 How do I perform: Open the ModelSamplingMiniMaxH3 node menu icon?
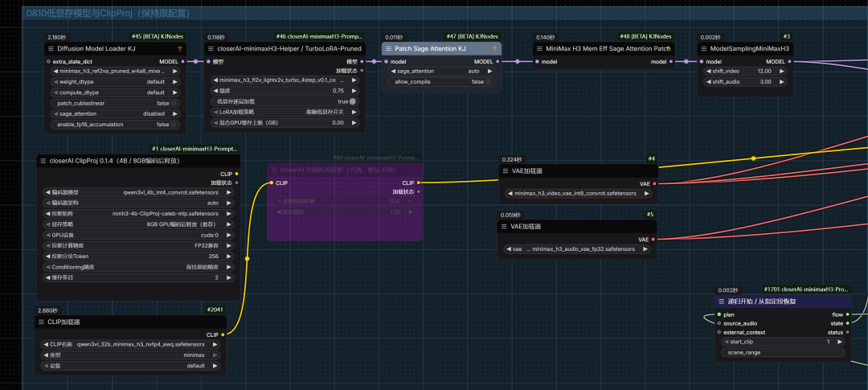[x=703, y=49]
